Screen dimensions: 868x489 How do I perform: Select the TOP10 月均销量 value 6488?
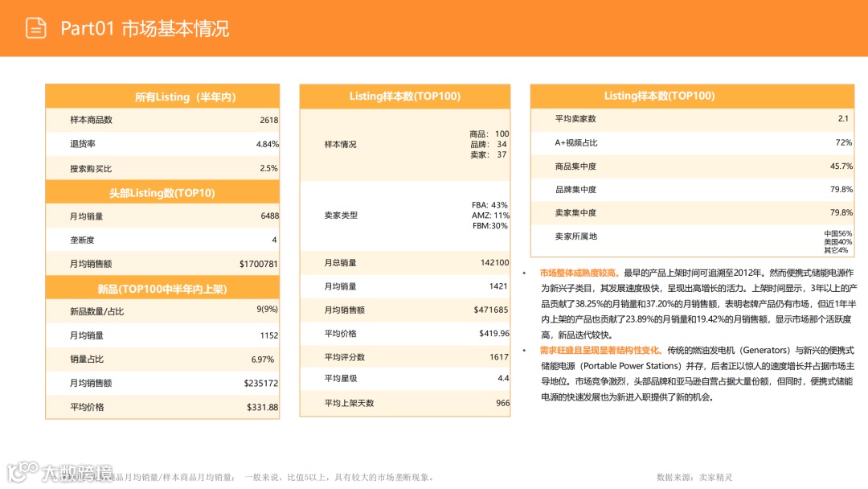[269, 216]
